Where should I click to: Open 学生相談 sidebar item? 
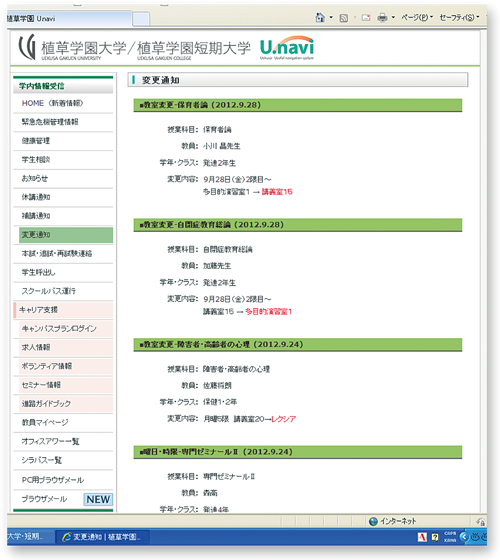click(x=63, y=160)
